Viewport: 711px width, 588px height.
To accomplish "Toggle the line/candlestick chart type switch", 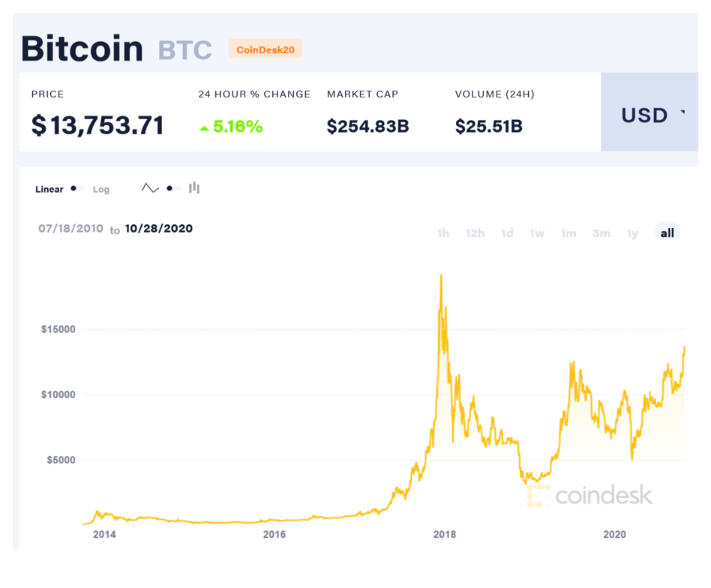I will coord(173,188).
